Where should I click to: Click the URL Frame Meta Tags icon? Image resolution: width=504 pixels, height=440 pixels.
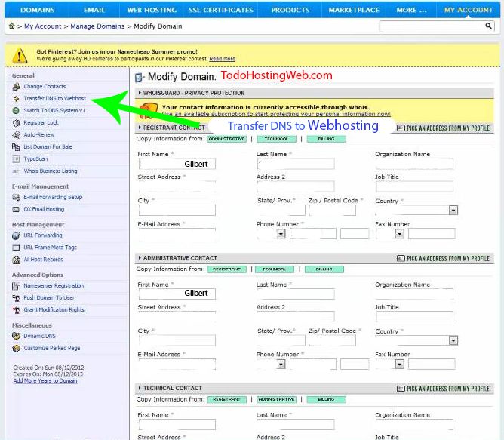(16, 248)
